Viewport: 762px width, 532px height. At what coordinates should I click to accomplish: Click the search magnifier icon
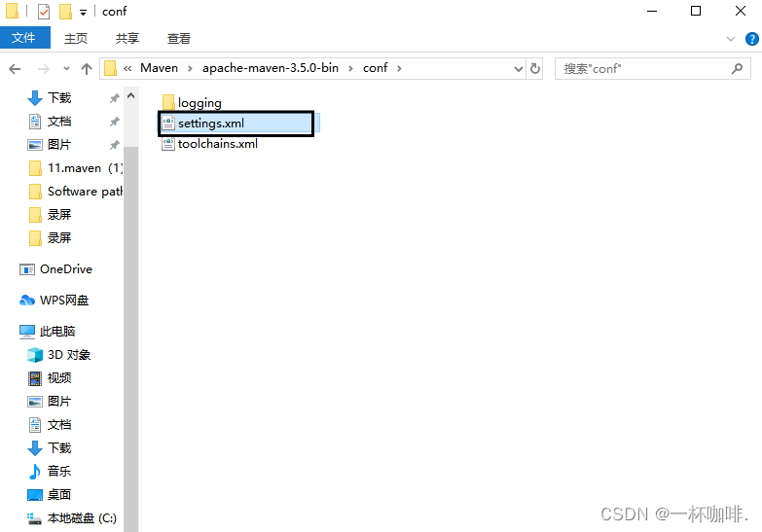(737, 68)
